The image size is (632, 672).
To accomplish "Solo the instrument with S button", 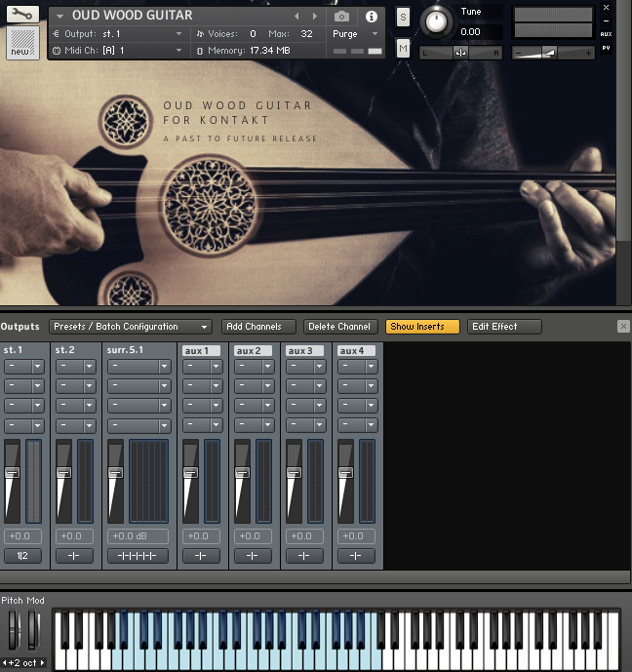I will 403,18.
